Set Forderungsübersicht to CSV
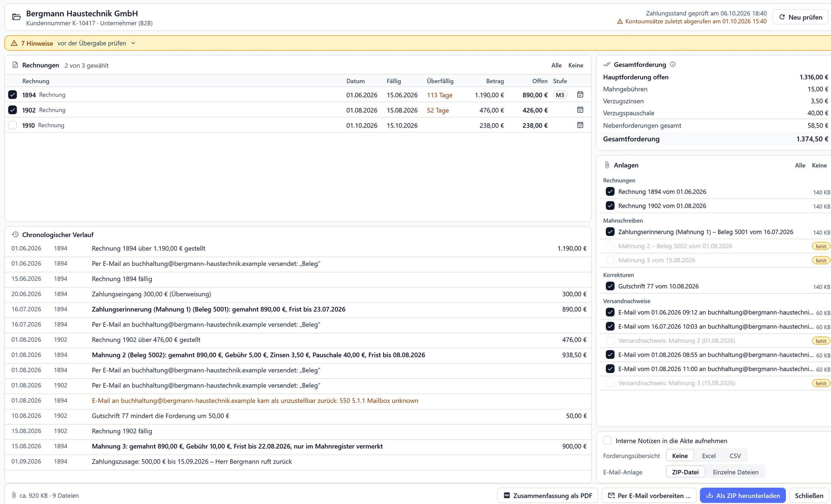This screenshot has width=831, height=504. pos(735,456)
